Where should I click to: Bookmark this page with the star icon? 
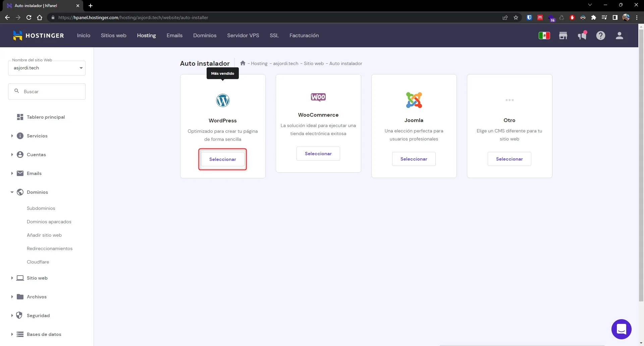pyautogui.click(x=516, y=17)
